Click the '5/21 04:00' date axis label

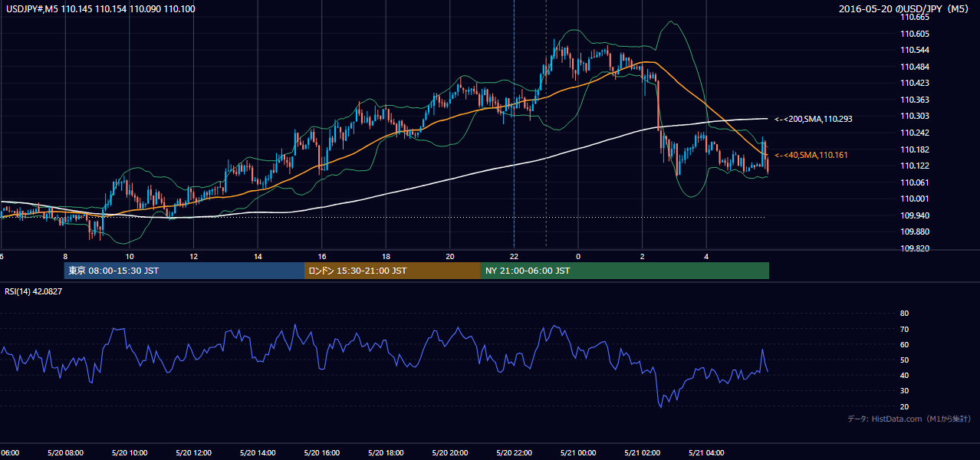pos(706,452)
